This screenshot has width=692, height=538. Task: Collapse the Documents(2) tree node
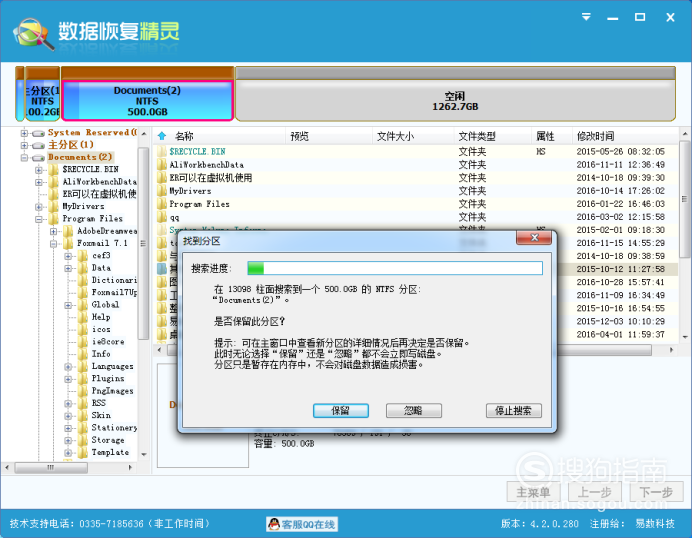click(x=24, y=158)
